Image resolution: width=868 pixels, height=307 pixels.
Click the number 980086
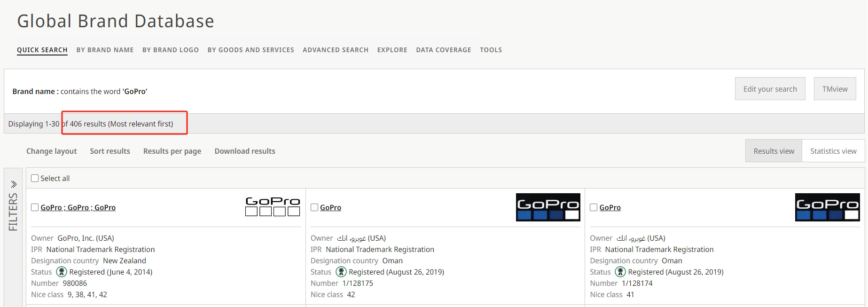coord(75,283)
